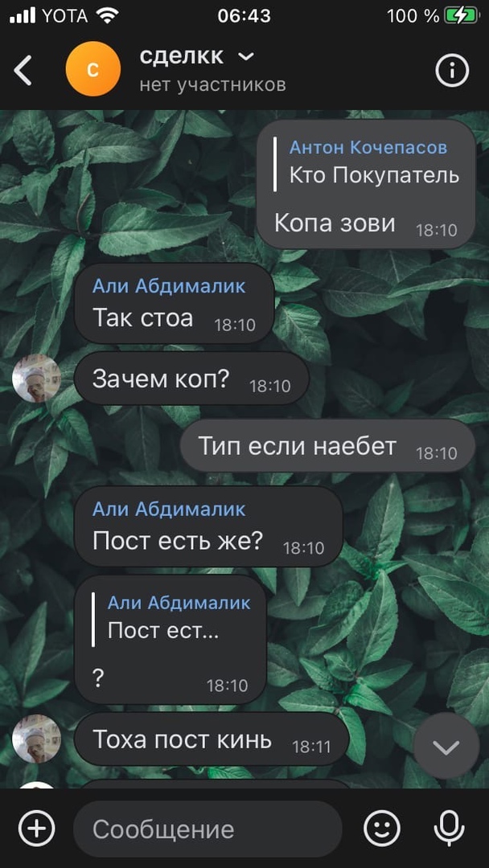Tap the microphone voice message icon

(x=448, y=829)
